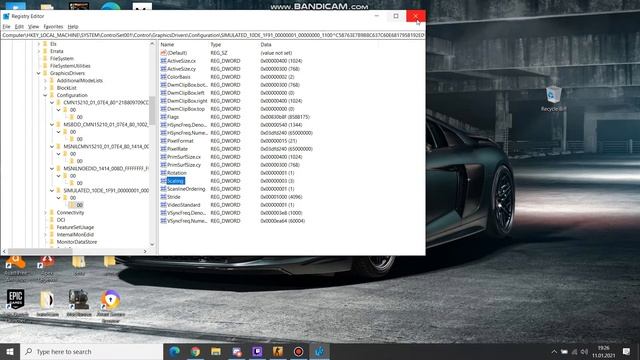Click the registry path address bar
This screenshot has height=360, width=640.
(213, 36)
